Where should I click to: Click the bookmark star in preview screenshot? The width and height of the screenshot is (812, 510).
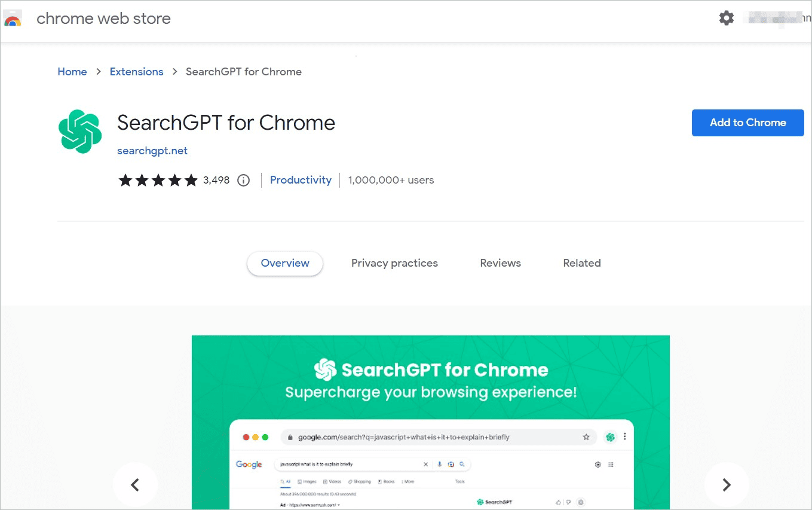[586, 437]
